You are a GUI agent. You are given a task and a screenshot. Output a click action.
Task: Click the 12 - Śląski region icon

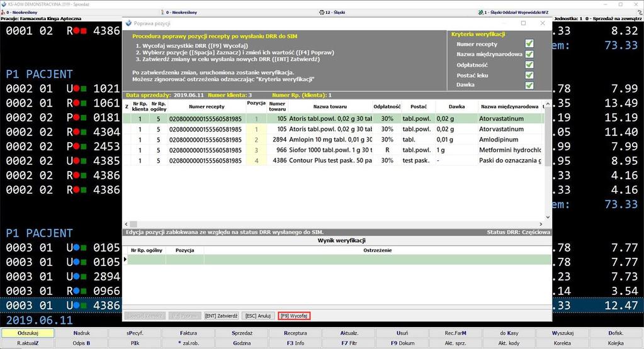tap(322, 13)
